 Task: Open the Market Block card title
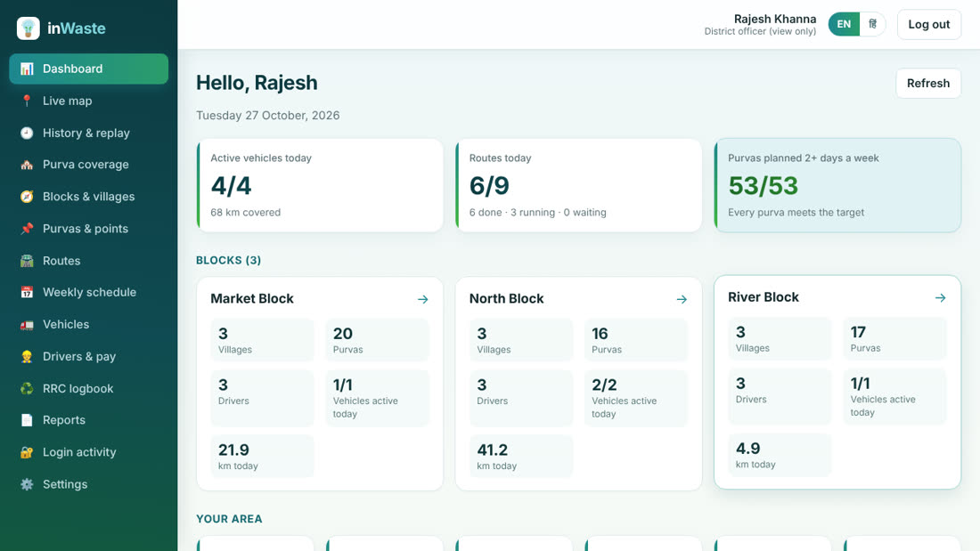[252, 298]
